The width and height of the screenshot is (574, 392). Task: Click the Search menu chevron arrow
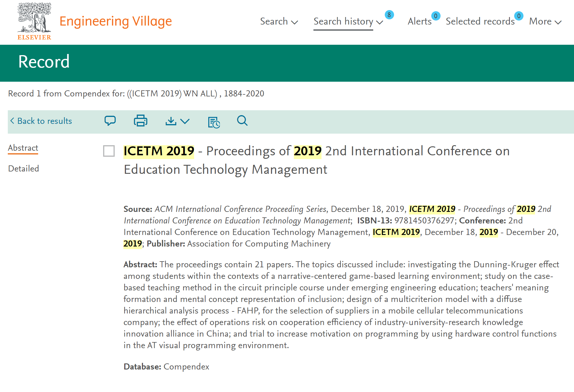[x=295, y=22]
